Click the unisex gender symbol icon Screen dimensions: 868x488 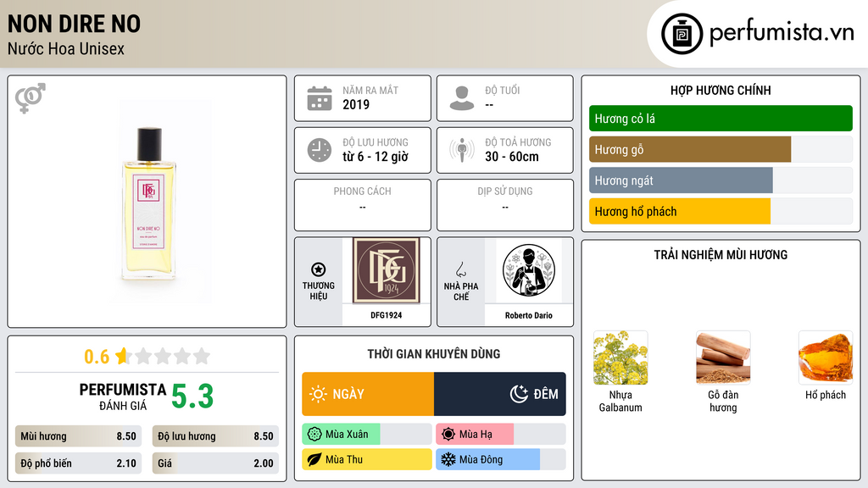point(31,98)
